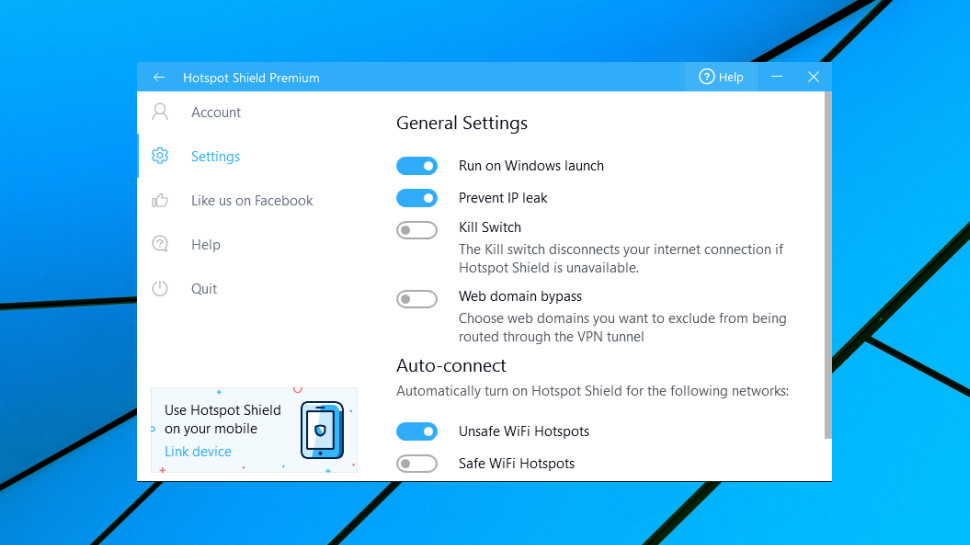Close the Hotspot Shield Premium window
Viewport: 970px width, 545px height.
813,77
